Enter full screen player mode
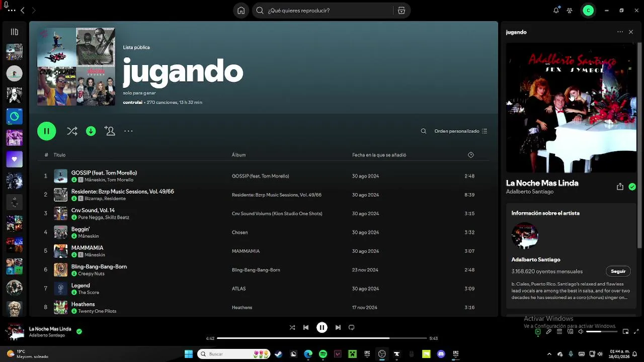The height and width of the screenshot is (362, 644). click(636, 332)
